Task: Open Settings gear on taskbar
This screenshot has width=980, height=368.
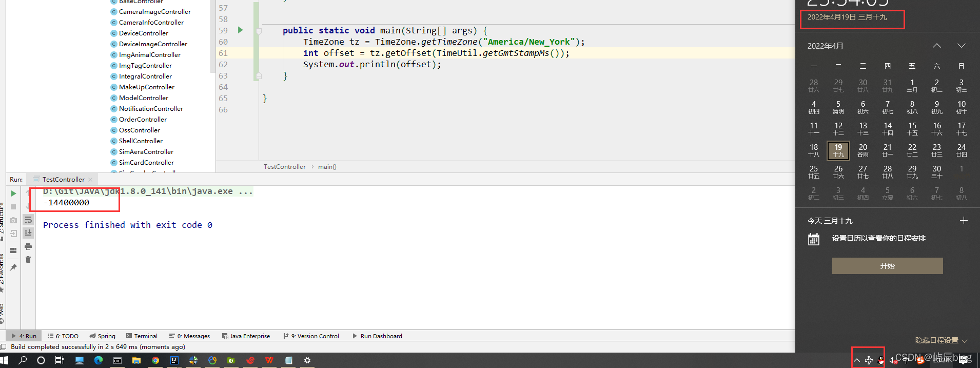Action: 307,360
